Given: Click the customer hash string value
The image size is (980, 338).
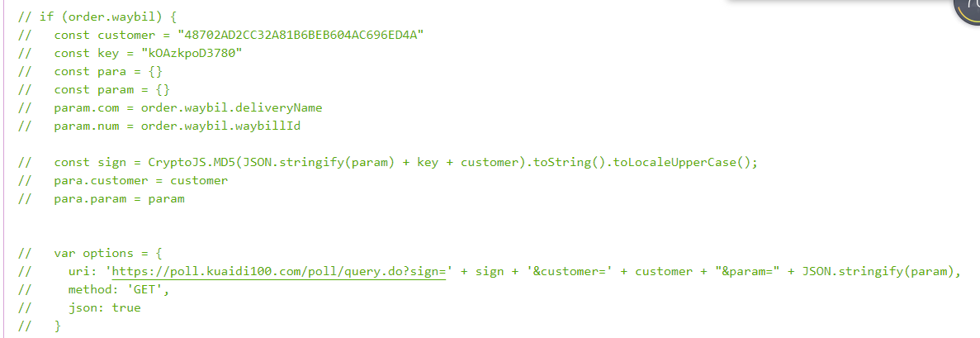Looking at the screenshot, I should (x=301, y=35).
